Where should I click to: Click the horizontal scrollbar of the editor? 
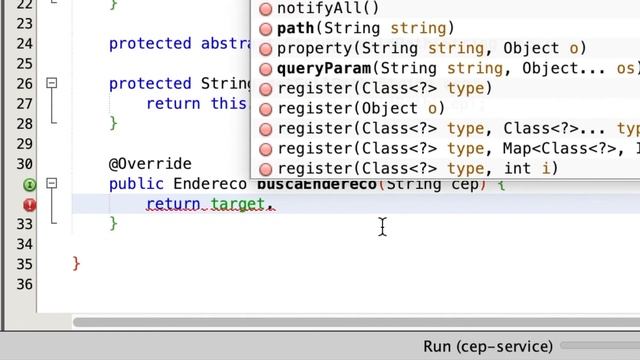pos(356,322)
